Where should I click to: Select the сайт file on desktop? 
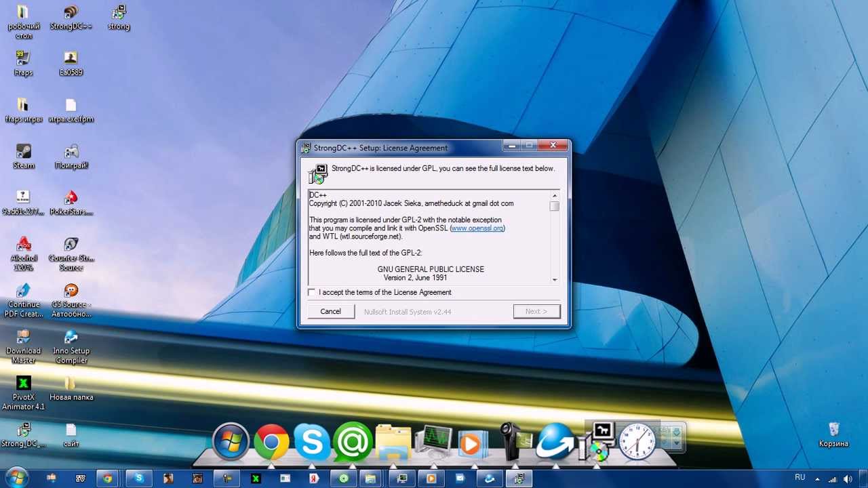[71, 434]
